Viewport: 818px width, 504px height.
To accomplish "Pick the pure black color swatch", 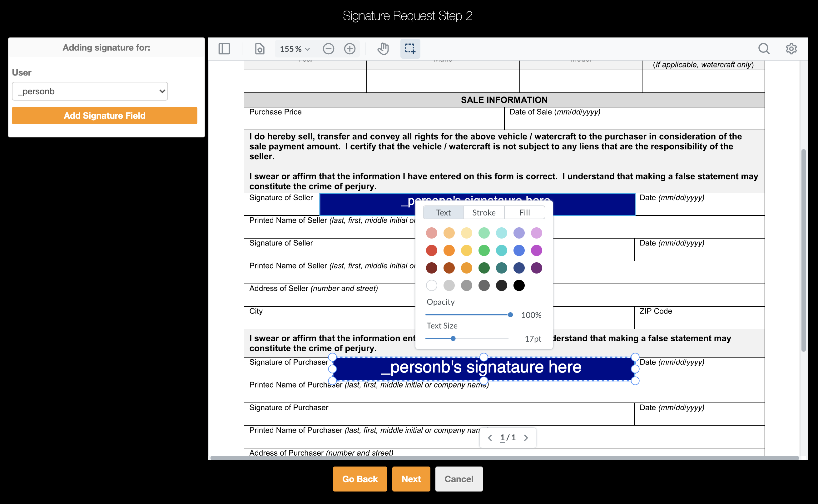I will pos(519,285).
